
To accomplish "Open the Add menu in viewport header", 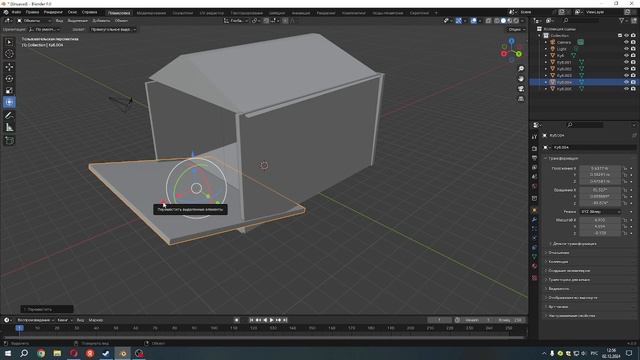I will [x=101, y=20].
